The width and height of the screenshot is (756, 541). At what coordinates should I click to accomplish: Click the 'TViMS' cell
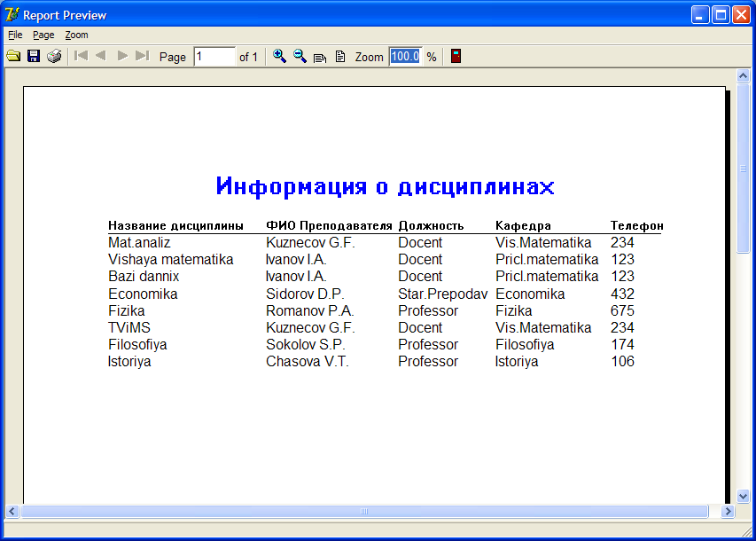[129, 327]
